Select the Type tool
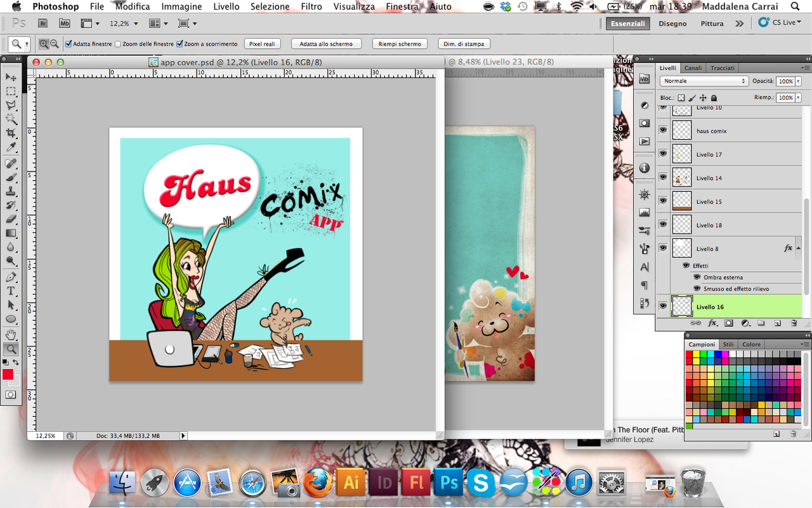Image resolution: width=812 pixels, height=508 pixels. (11, 291)
